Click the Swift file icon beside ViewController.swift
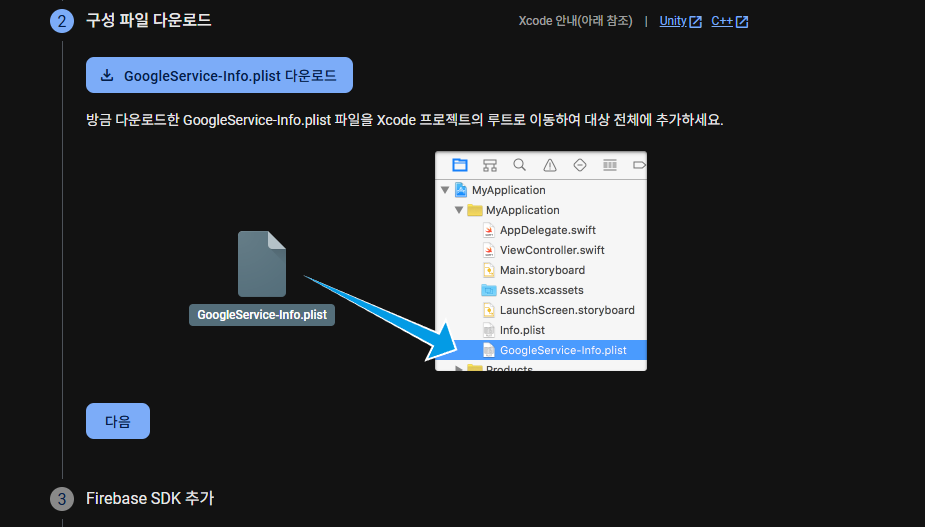Screen dimensions: 925x527 coord(488,250)
